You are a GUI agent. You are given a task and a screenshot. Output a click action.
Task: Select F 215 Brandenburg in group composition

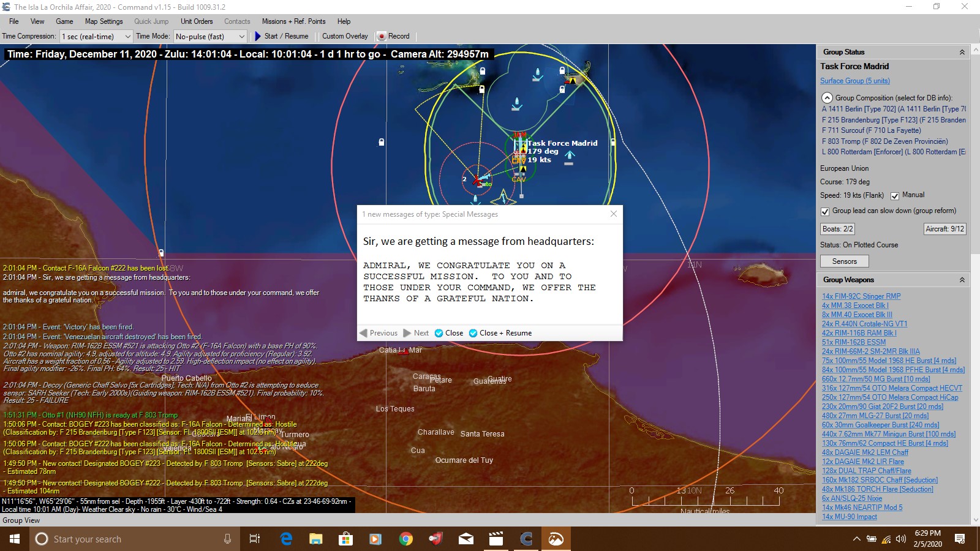[x=894, y=120]
